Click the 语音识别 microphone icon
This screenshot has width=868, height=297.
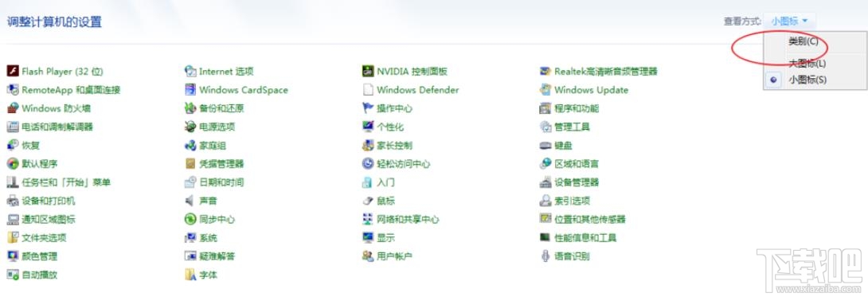(x=545, y=256)
